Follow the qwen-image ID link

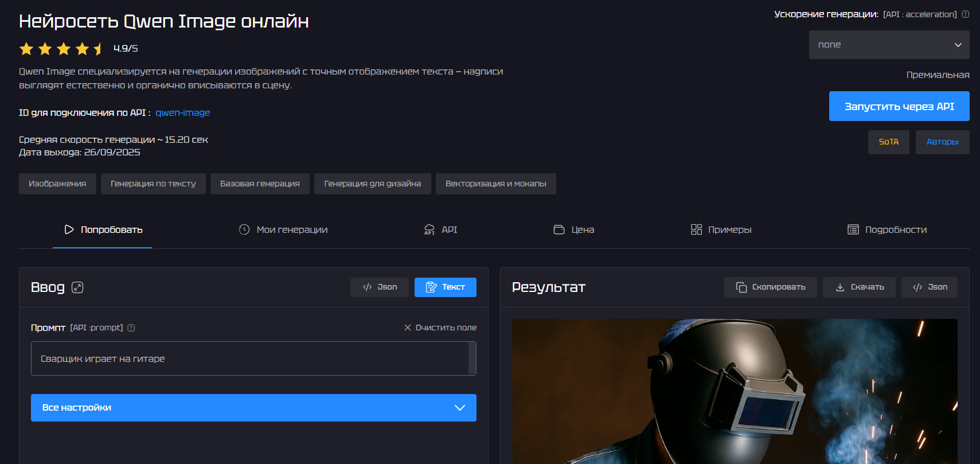click(x=182, y=113)
